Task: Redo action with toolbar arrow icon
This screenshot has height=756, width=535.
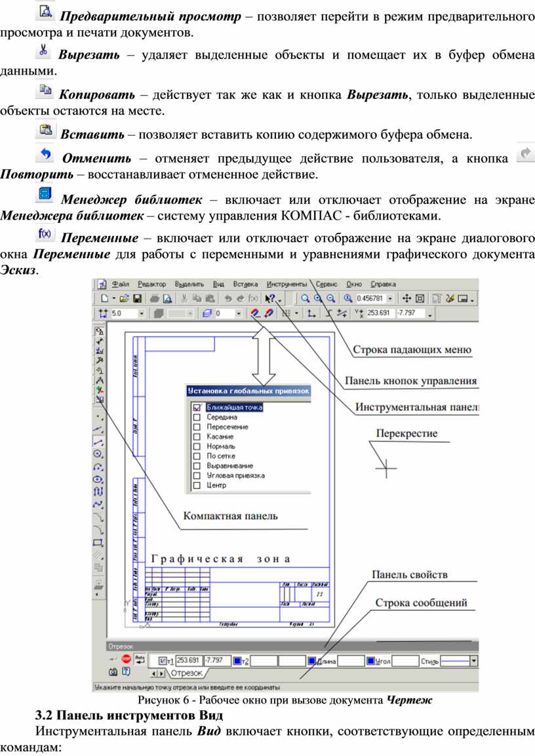Action: 240,299
